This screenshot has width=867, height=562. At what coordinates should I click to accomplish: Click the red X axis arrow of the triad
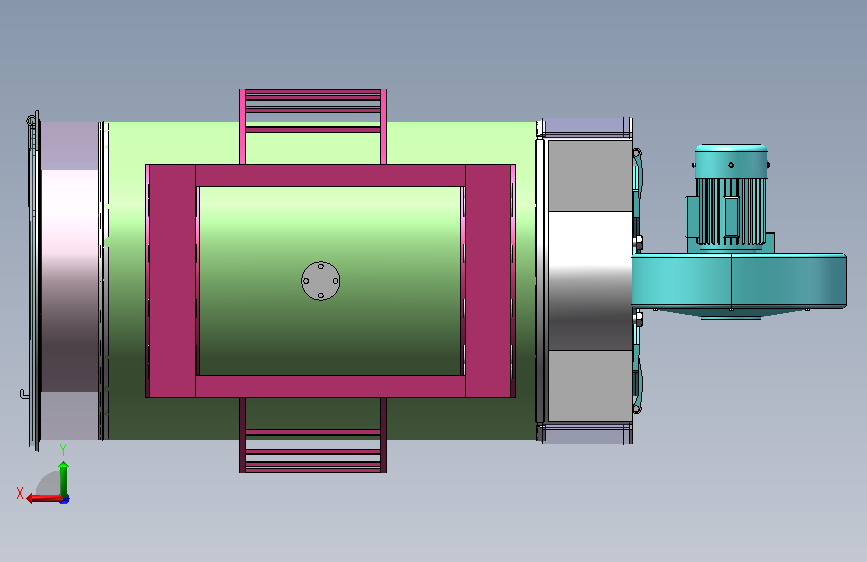tap(43, 499)
